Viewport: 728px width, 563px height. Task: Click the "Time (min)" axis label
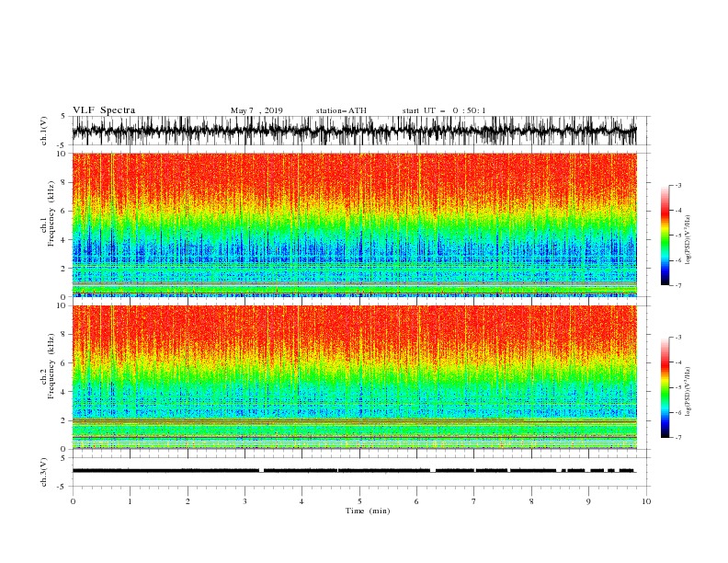368,511
